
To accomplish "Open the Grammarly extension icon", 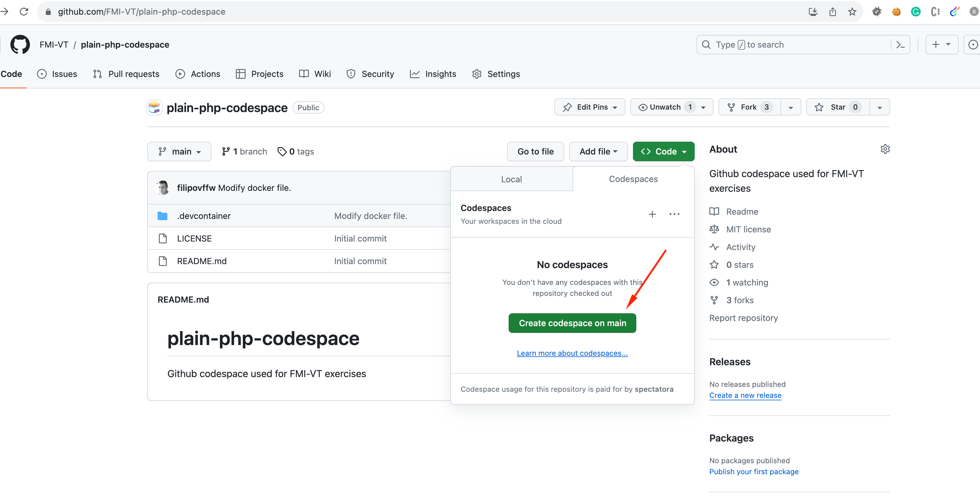I will (916, 12).
